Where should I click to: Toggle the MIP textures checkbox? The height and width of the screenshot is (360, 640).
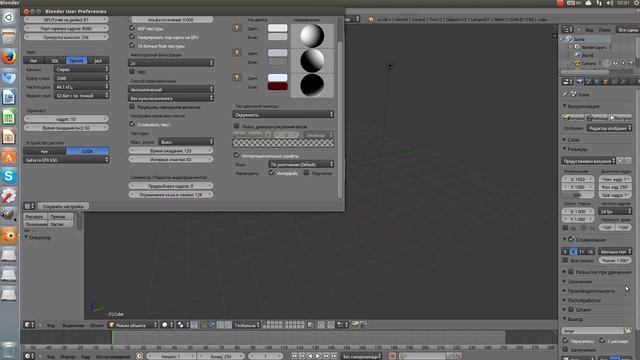132,28
